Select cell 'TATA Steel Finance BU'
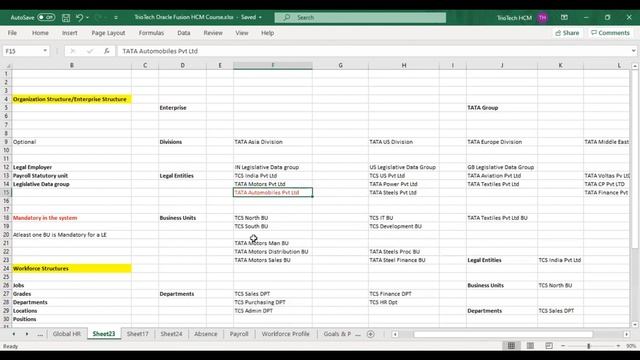 tap(404, 260)
